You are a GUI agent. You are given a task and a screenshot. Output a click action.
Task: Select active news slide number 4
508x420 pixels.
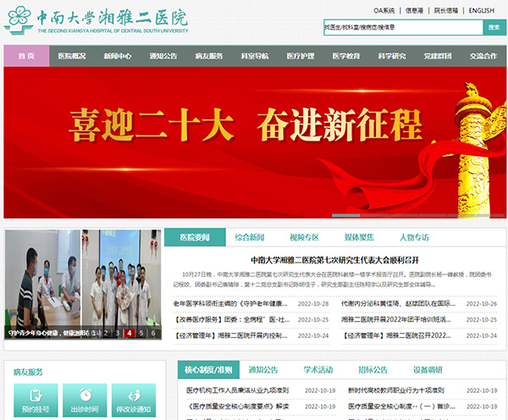pyautogui.click(x=130, y=333)
